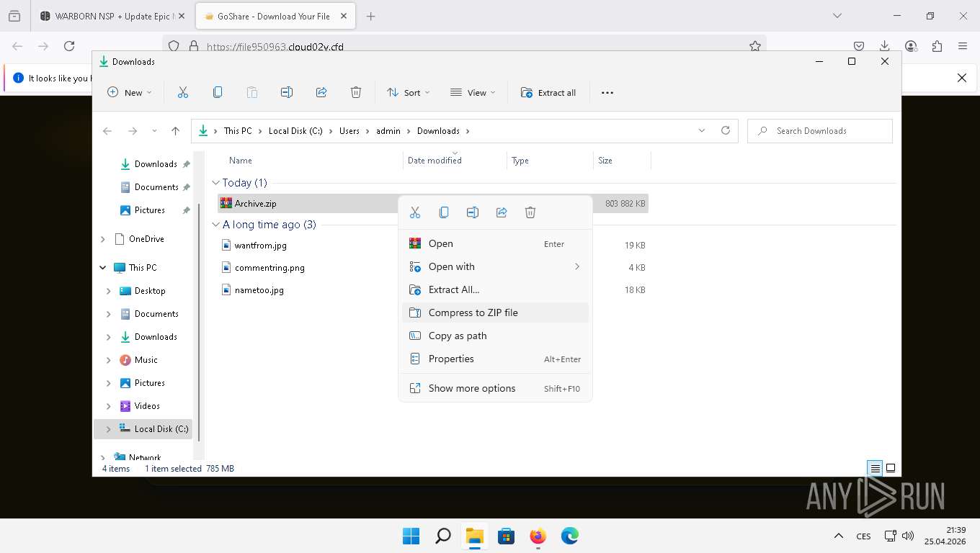Click the Cut icon in Explorer toolbar
The image size is (980, 553).
182,92
